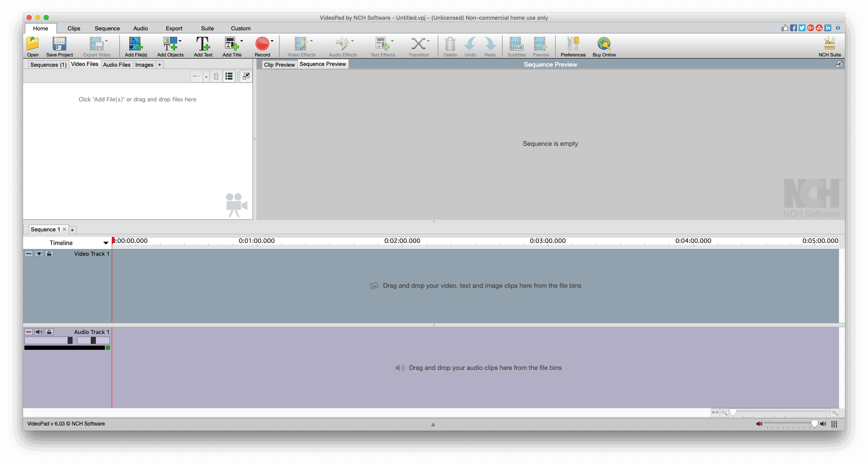Open the NCH Suite icon

pyautogui.click(x=829, y=46)
